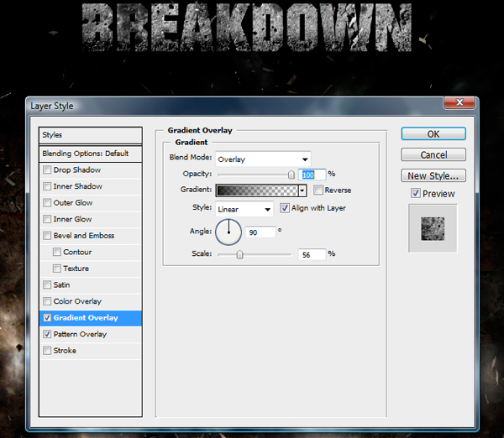Close the Layer Style dialog
The height and width of the screenshot is (438, 504).
pyautogui.click(x=459, y=102)
